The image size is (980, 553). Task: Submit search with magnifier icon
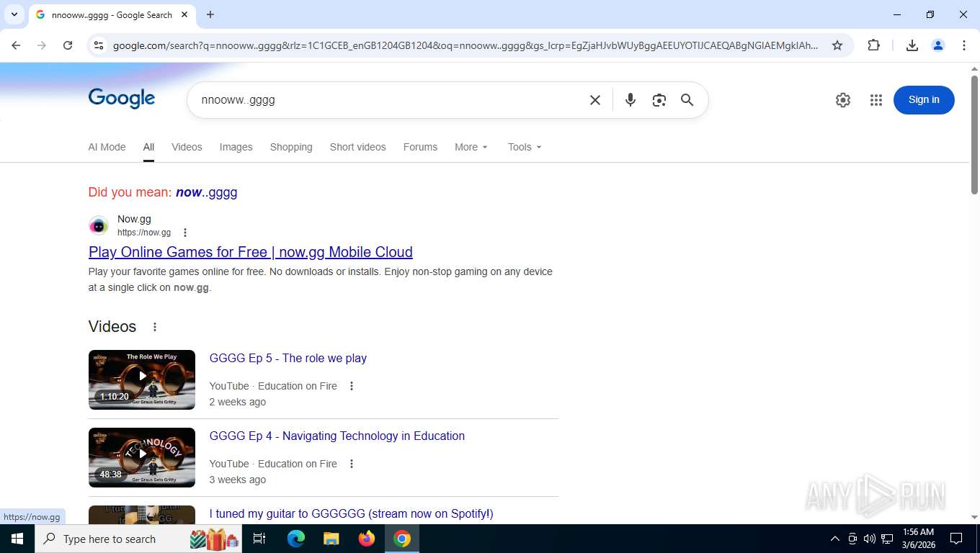pos(687,100)
